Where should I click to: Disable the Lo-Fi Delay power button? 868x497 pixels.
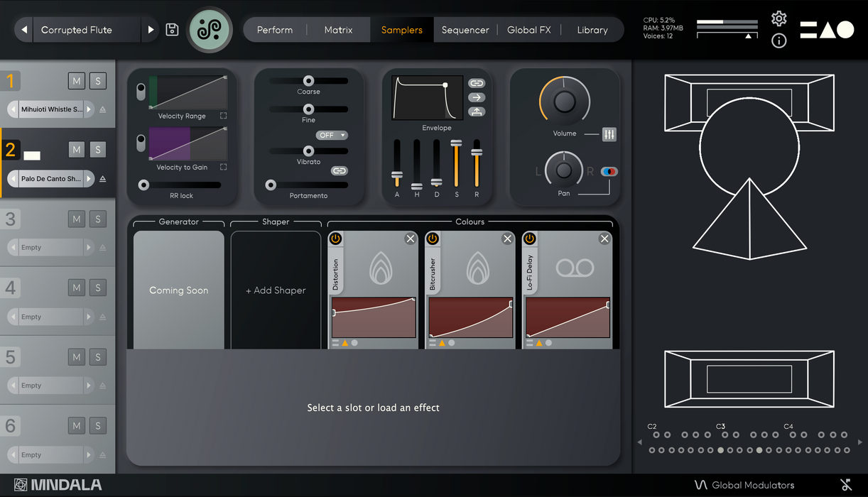click(x=530, y=239)
